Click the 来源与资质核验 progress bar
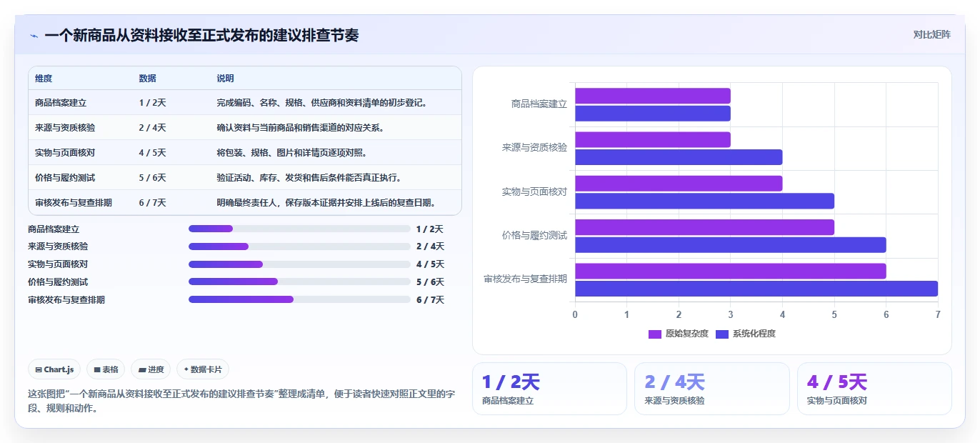The image size is (980, 443). tap(299, 247)
